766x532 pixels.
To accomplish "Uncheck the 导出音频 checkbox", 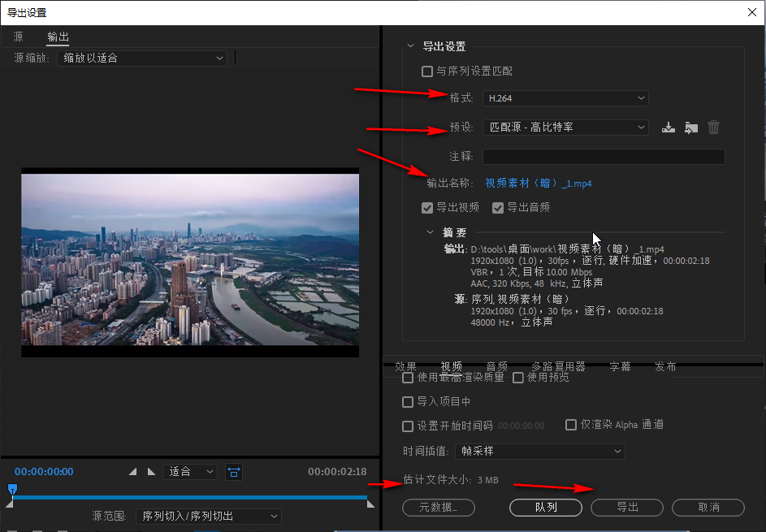I will [498, 208].
